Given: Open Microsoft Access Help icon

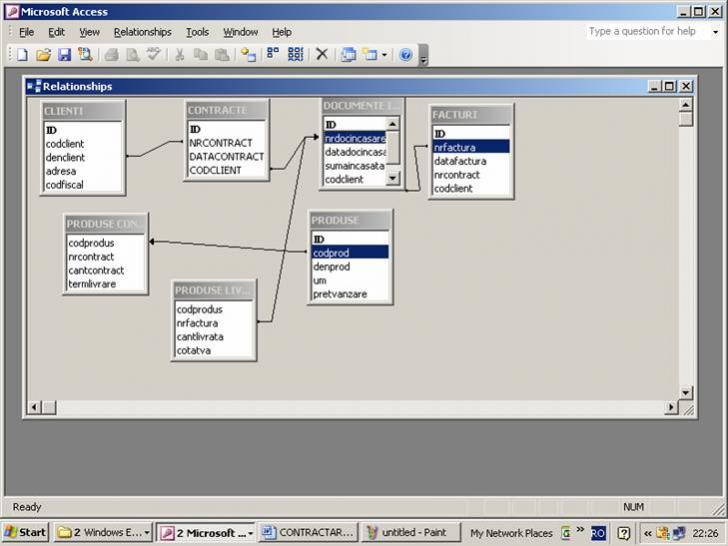Looking at the screenshot, I should [406, 55].
